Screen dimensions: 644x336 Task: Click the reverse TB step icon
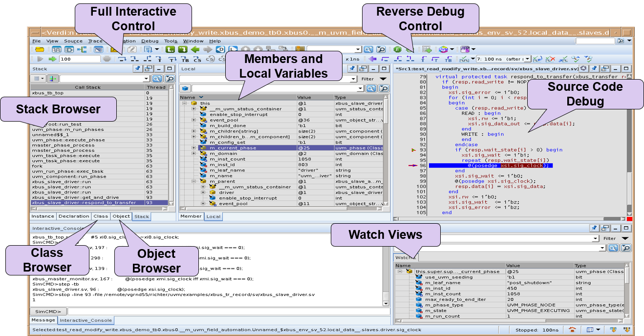(x=449, y=59)
